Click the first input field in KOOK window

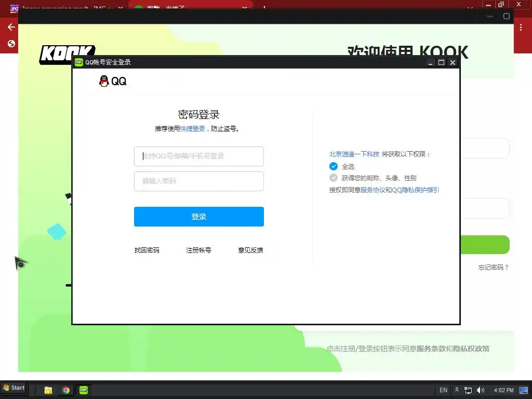tap(485, 148)
